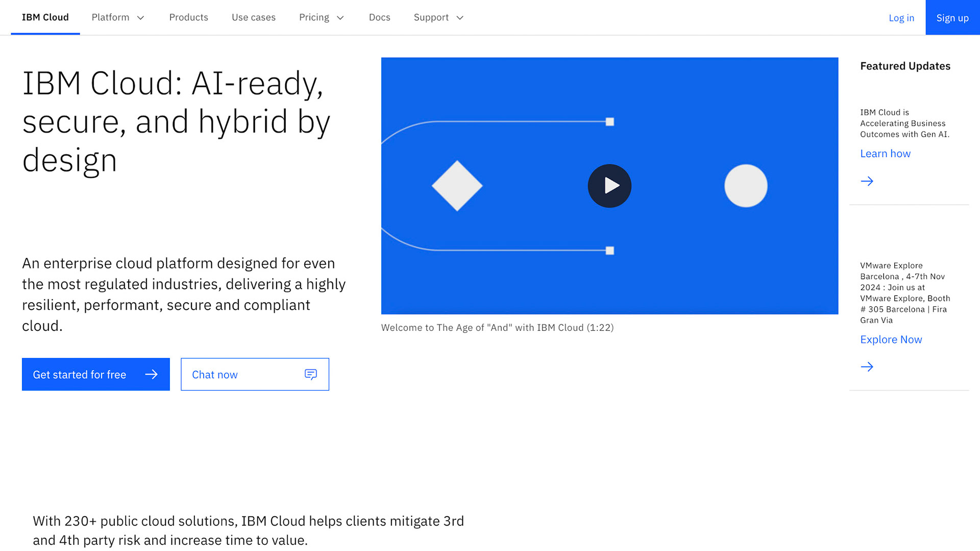Click the video thumbnail diamond shape
The image size is (980, 551).
(x=457, y=186)
